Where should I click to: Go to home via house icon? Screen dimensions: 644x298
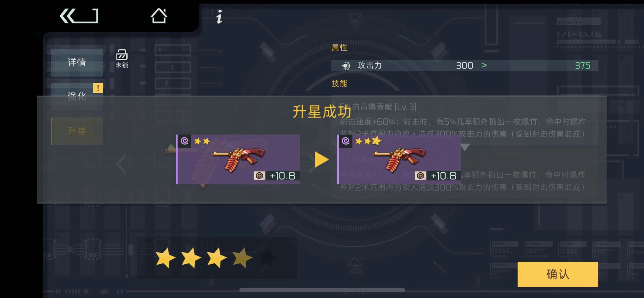[x=159, y=16]
